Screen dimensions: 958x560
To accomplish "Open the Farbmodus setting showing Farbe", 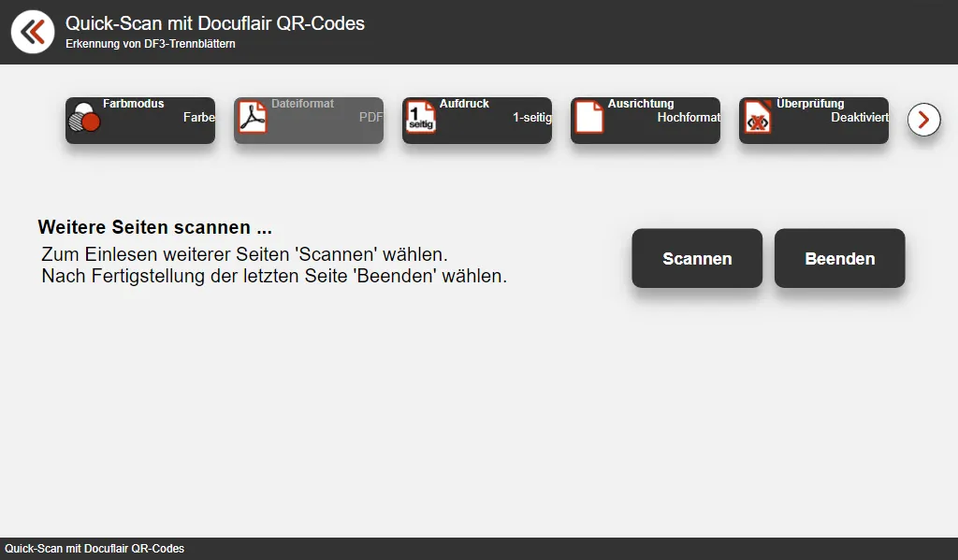I will (199, 118).
